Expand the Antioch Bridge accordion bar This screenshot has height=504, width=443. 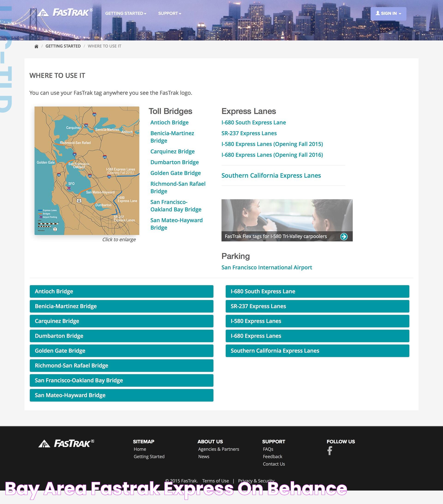(x=121, y=291)
